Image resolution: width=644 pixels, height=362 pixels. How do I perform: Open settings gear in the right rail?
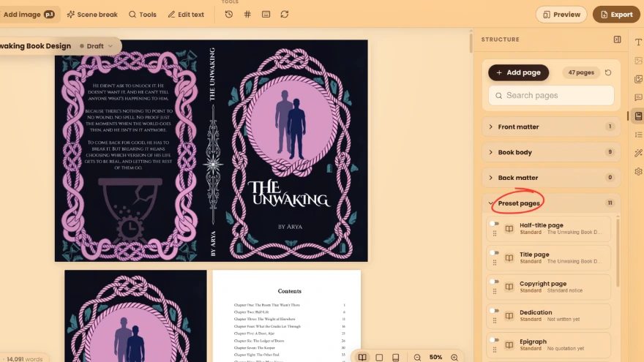(638, 172)
